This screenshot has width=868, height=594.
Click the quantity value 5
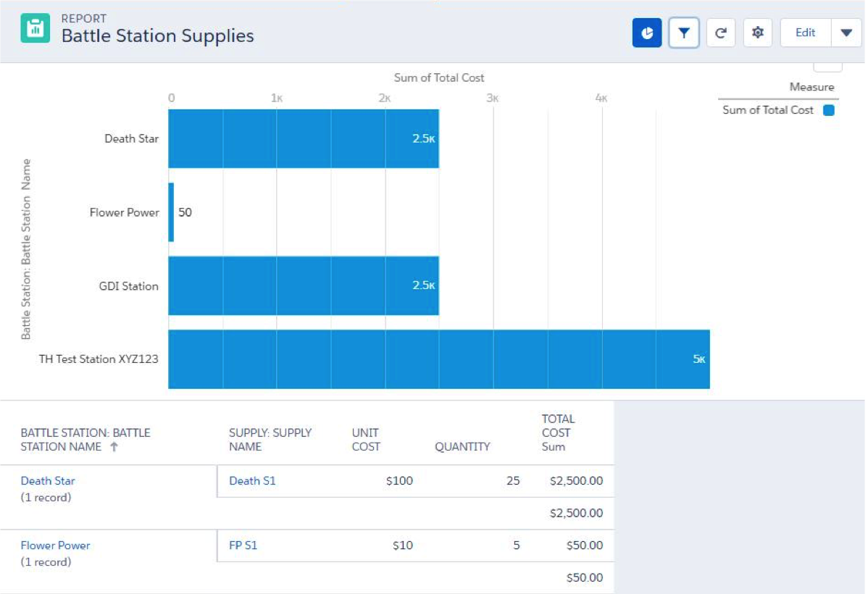(x=517, y=545)
